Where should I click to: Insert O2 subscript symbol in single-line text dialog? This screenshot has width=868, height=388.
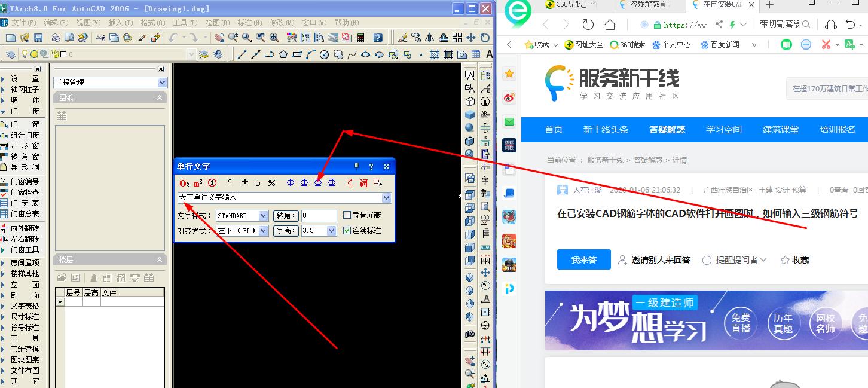184,182
